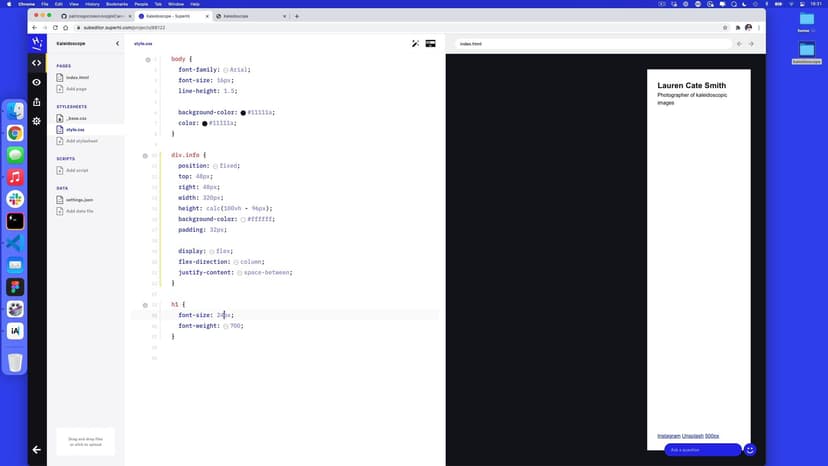
Task: Click the share/export icon in sidebar
Action: click(37, 101)
